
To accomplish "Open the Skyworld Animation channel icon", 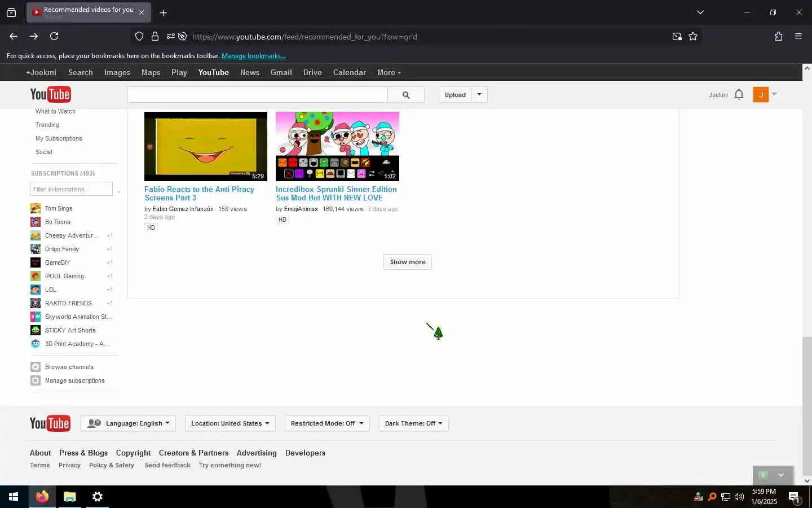I will click(36, 317).
